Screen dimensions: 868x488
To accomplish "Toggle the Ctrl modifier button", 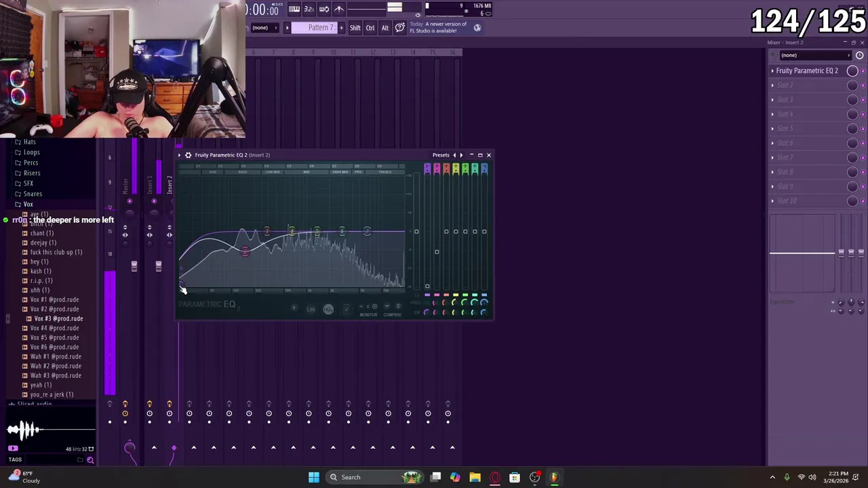I will pyautogui.click(x=370, y=28).
